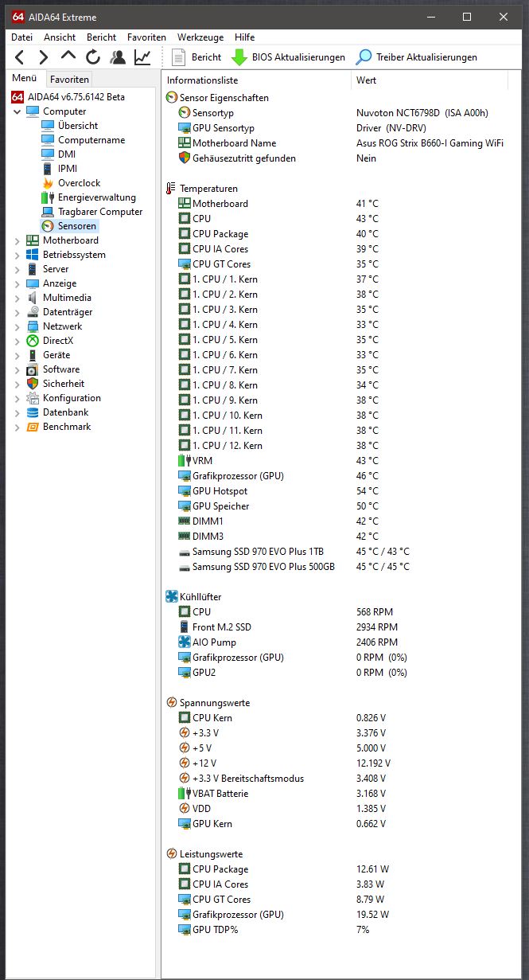
Task: Open the Favoriten menu
Action: point(147,37)
